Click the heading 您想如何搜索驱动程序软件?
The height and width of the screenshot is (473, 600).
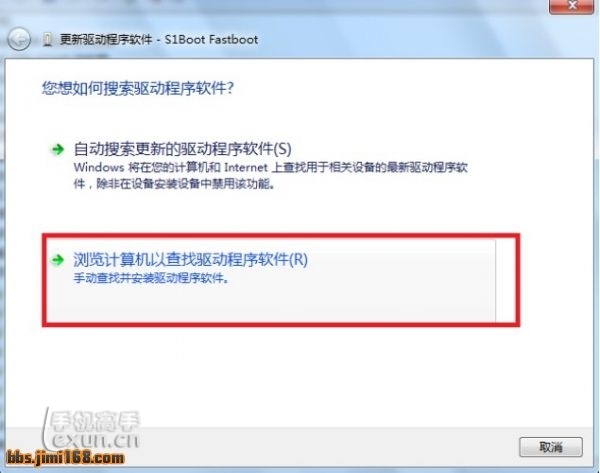[x=138, y=88]
